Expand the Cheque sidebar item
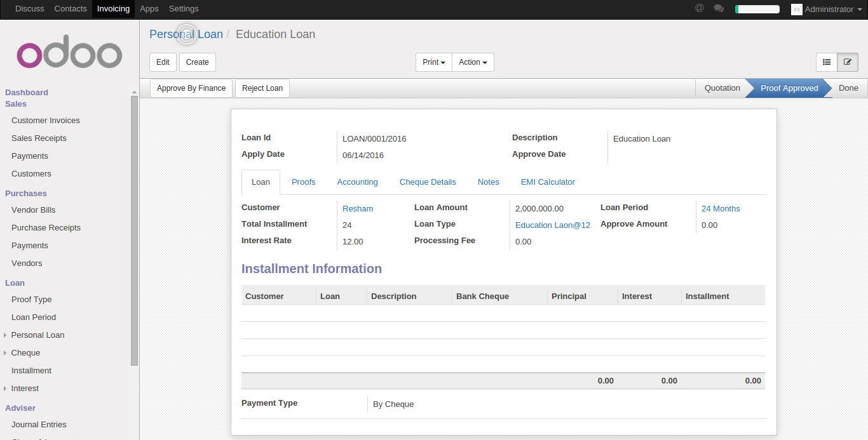 click(25, 352)
